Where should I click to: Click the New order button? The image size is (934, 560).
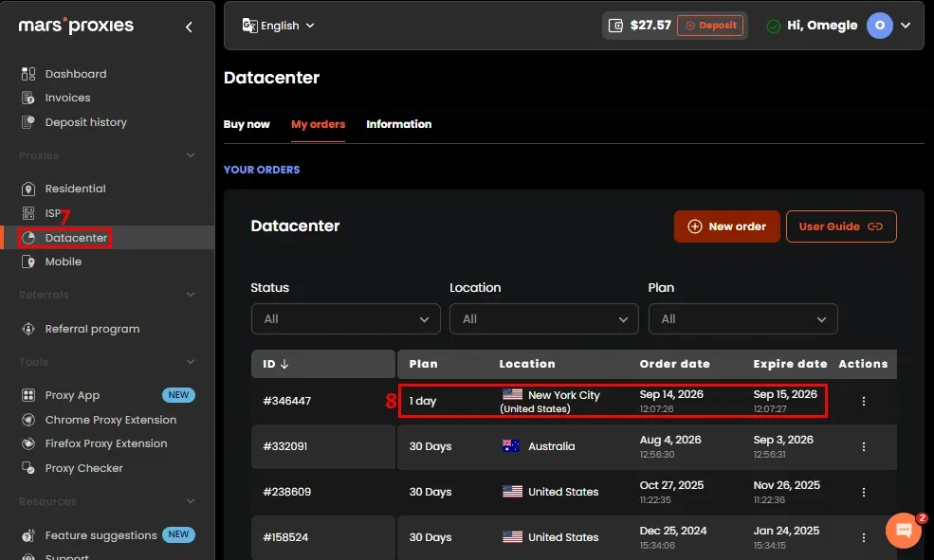tap(726, 226)
